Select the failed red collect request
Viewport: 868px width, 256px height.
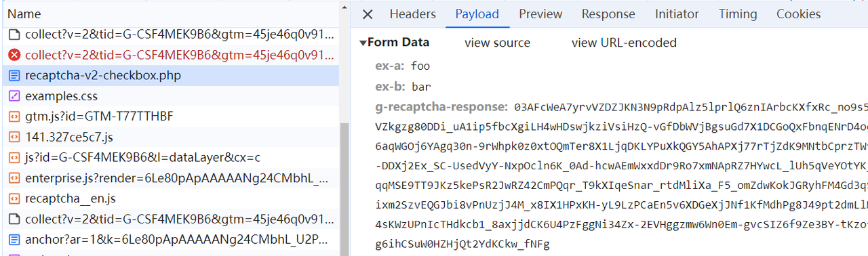tap(170, 55)
